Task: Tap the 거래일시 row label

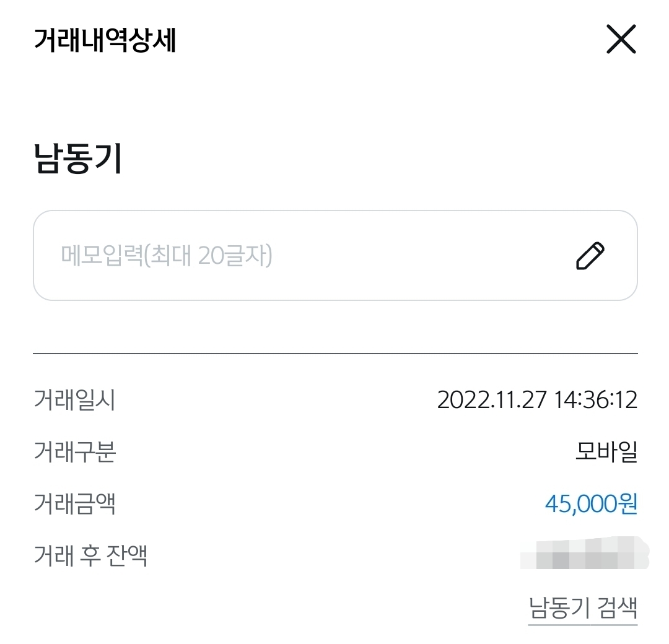Action: 74,400
